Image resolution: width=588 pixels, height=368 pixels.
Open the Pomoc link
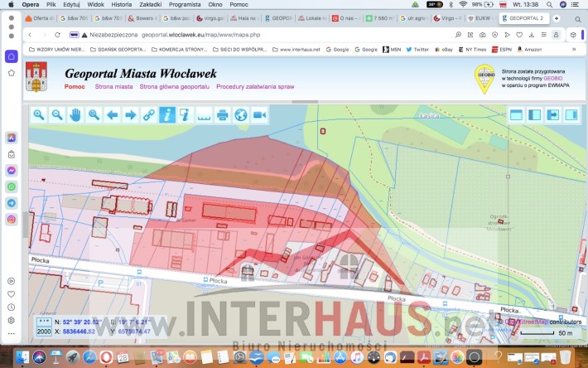click(75, 86)
